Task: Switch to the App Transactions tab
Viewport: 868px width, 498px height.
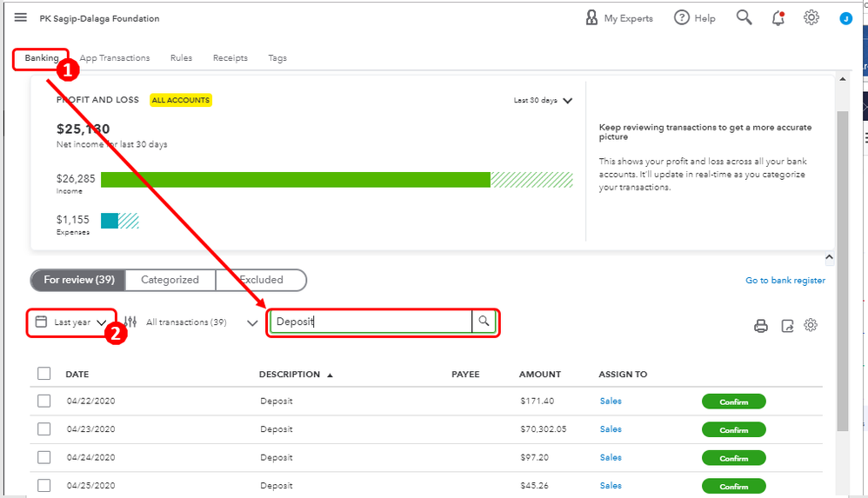Action: click(x=115, y=58)
